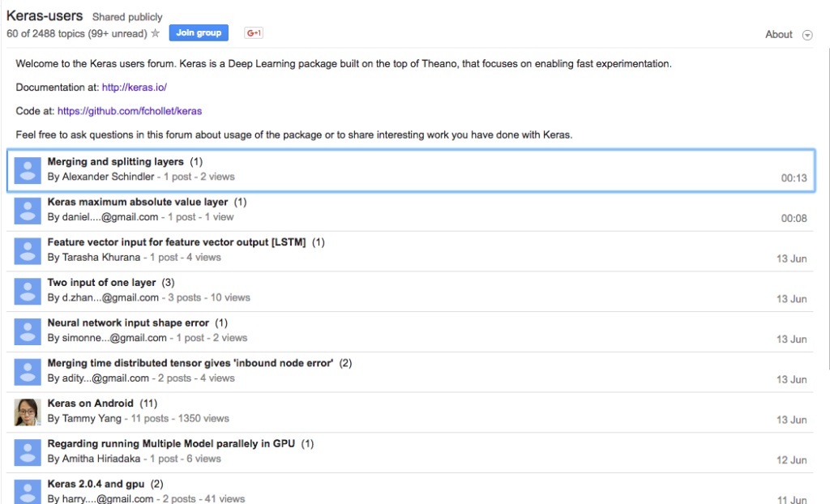This screenshot has height=504, width=830.
Task: Click avatar icon for daniel's topic
Action: click(28, 211)
